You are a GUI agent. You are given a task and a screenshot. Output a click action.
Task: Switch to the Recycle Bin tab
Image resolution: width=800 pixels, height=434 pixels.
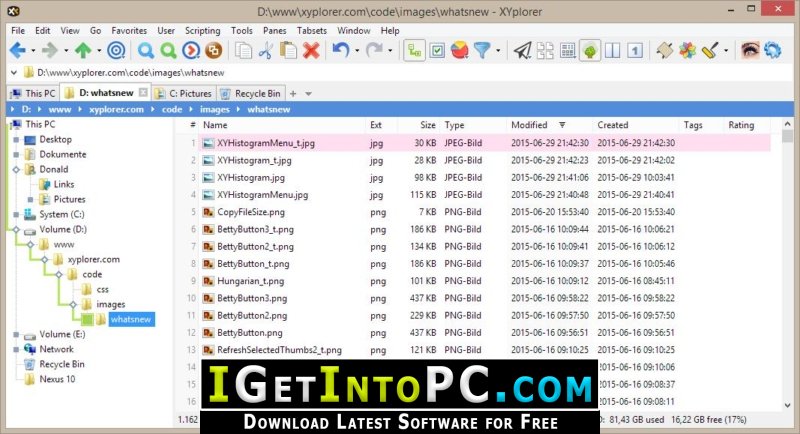click(x=251, y=93)
